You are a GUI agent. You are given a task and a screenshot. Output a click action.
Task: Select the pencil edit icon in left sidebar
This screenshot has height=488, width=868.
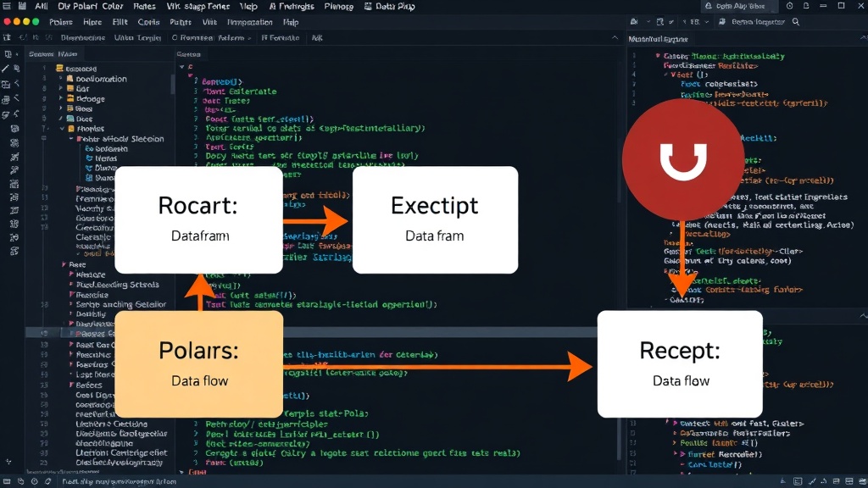(5, 69)
